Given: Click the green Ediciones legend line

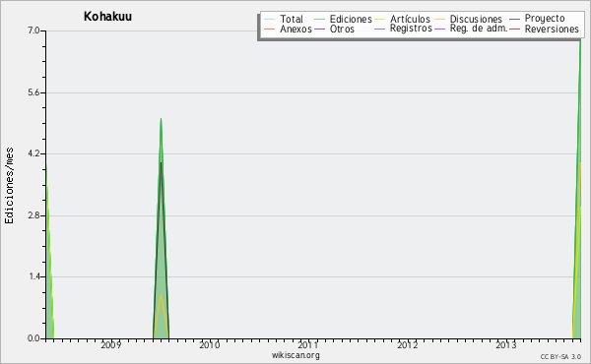Looking at the screenshot, I should coord(319,20).
